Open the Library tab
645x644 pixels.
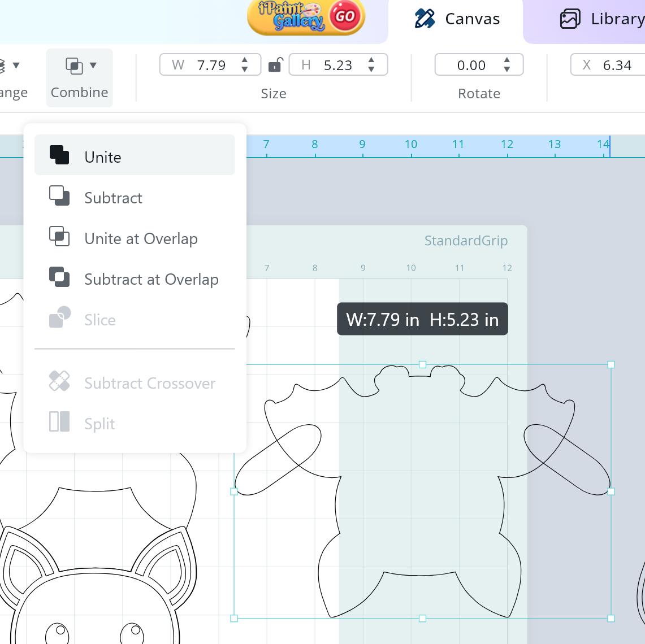point(601,19)
